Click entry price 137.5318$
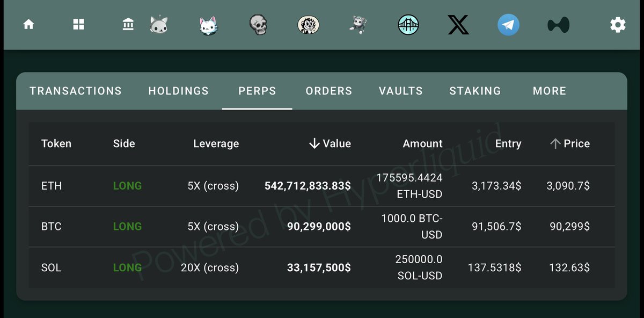The image size is (644, 318). pos(494,268)
